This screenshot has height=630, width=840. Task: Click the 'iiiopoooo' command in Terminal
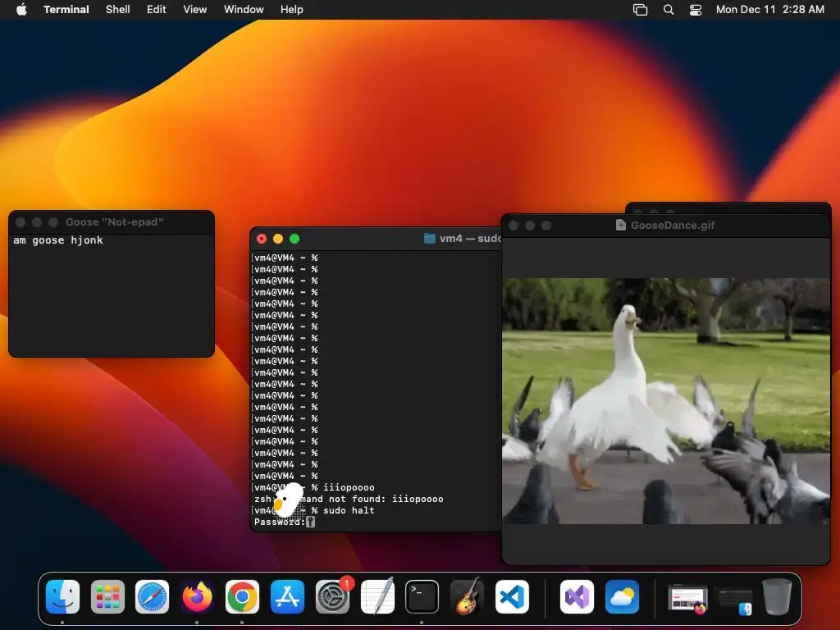(x=349, y=487)
